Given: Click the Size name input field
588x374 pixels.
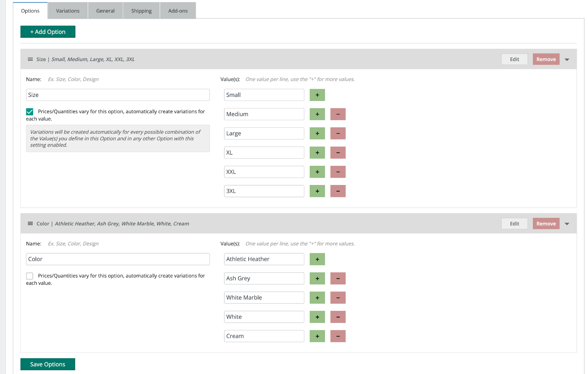Looking at the screenshot, I should [118, 95].
